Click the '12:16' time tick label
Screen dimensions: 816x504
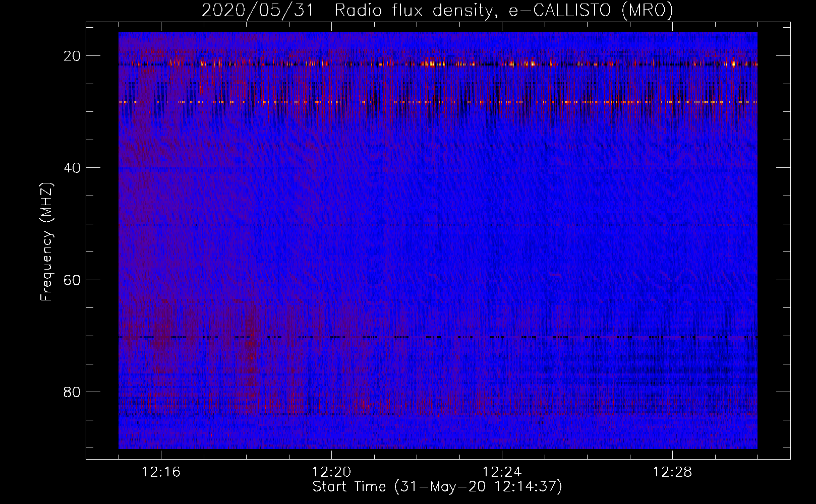coord(161,472)
